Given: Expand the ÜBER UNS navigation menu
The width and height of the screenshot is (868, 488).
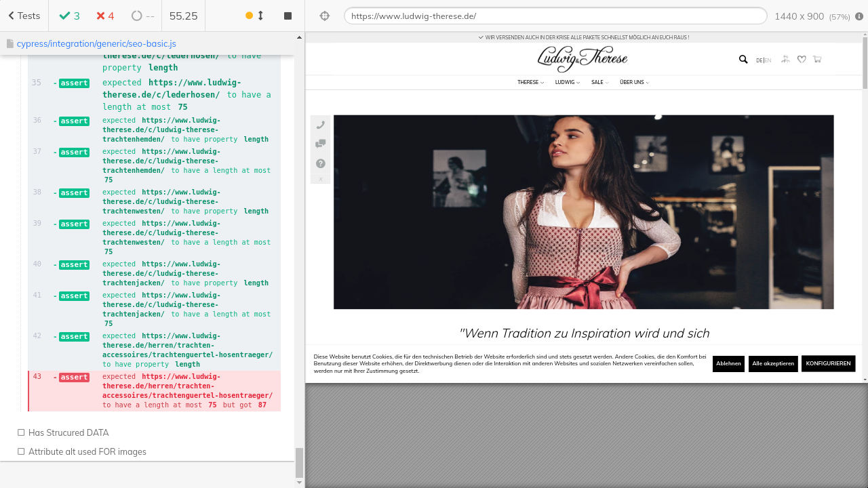Looking at the screenshot, I should [634, 82].
